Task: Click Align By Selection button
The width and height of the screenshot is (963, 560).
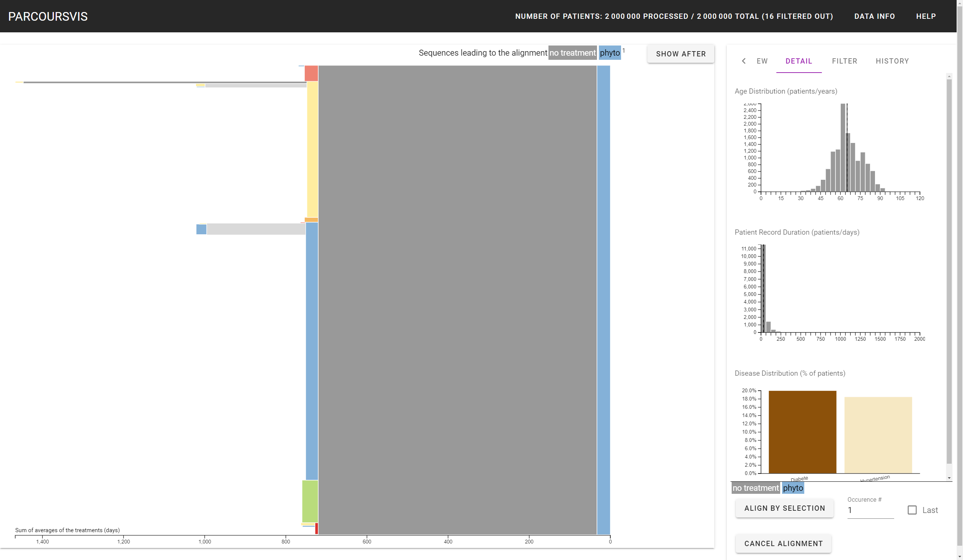Action: 784,508
